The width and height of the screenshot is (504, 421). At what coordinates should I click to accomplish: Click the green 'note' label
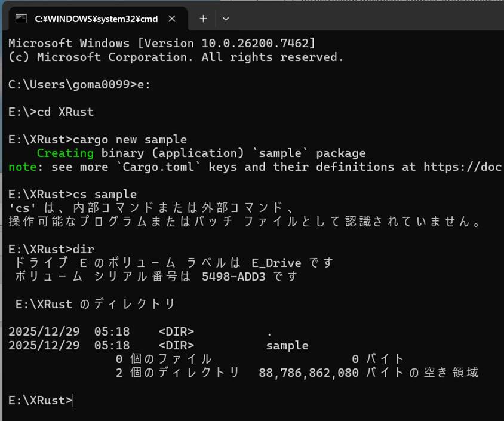[x=22, y=167]
